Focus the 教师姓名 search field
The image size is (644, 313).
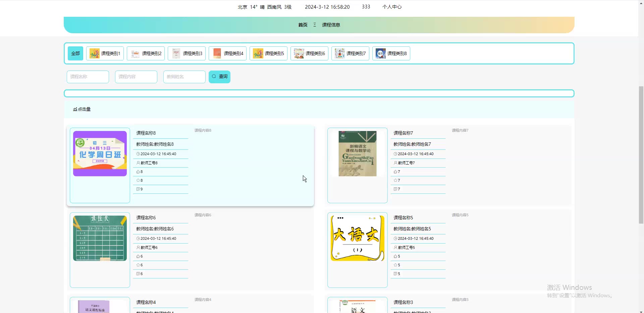(x=184, y=77)
